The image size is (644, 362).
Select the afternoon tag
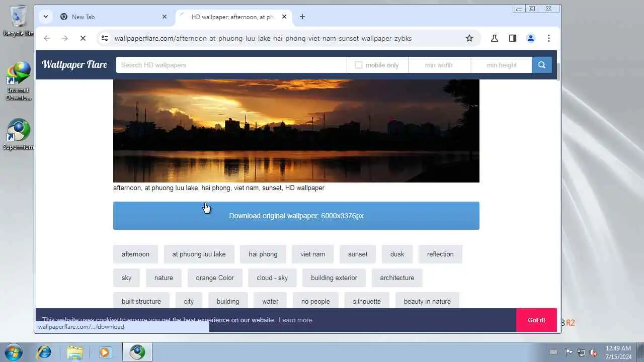135,254
